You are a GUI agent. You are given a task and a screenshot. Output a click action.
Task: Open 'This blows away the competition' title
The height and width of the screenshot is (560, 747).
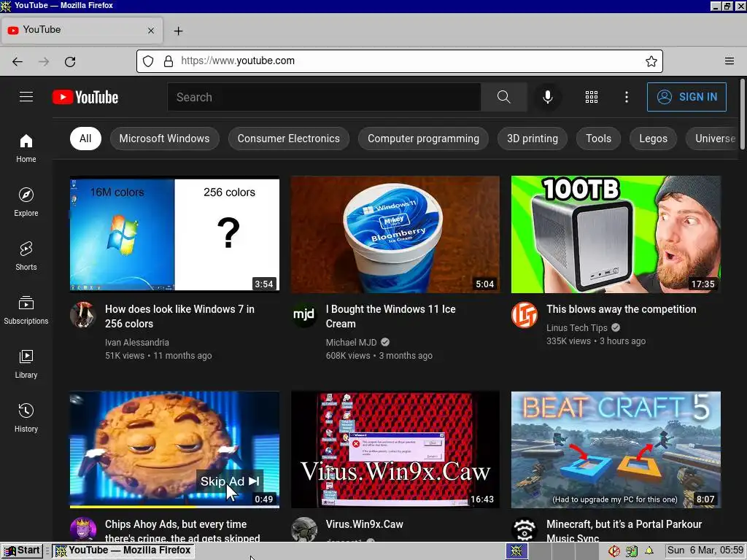point(622,309)
